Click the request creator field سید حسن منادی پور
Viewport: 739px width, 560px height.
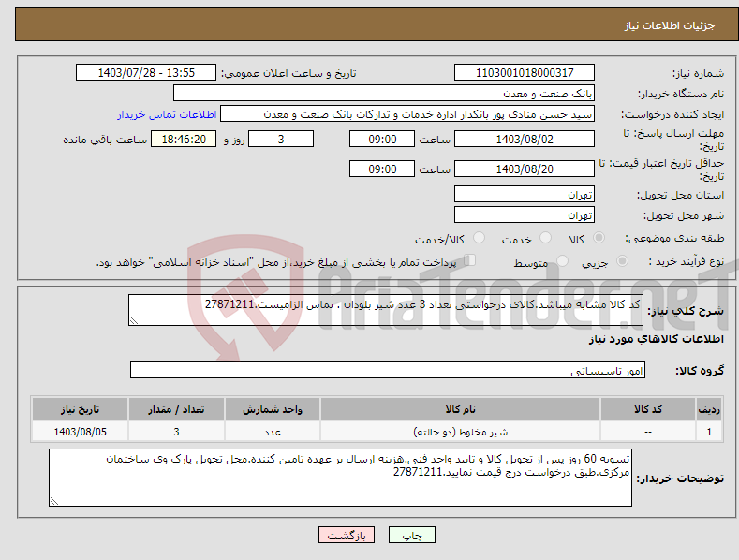click(407, 114)
